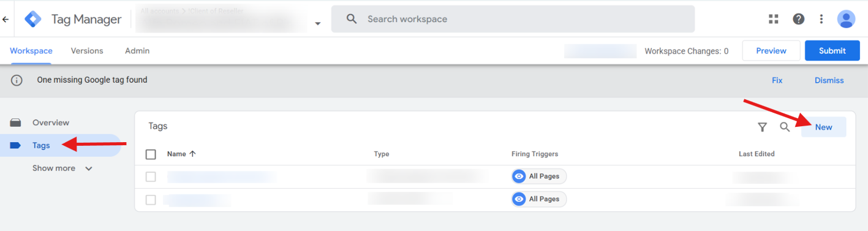Check the second tag row checkbox
This screenshot has width=868, height=231.
point(151,200)
